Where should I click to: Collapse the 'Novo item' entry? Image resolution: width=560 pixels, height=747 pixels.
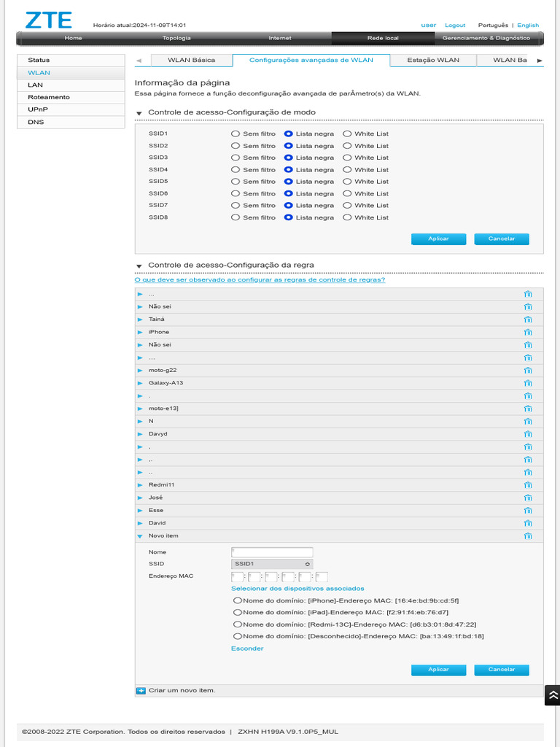pos(140,536)
